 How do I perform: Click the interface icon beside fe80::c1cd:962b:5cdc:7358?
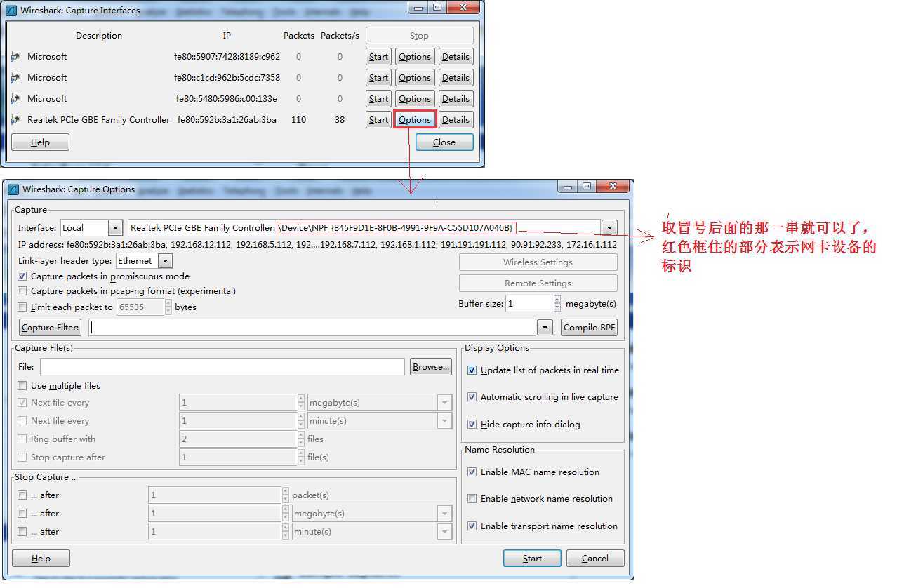point(17,78)
